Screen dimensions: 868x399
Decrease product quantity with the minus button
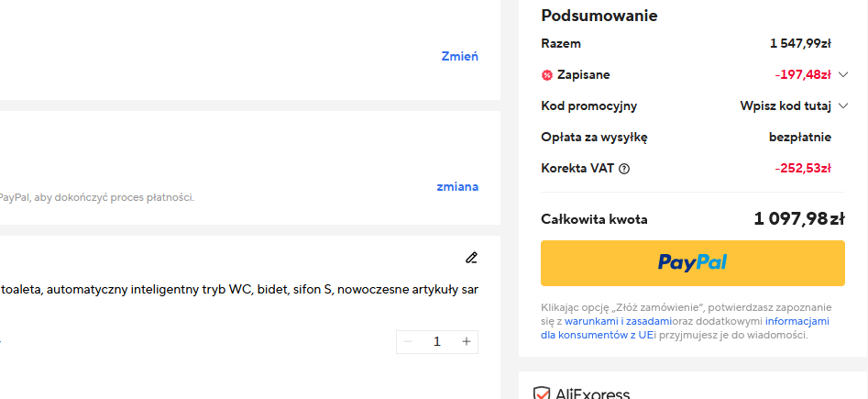tap(408, 342)
